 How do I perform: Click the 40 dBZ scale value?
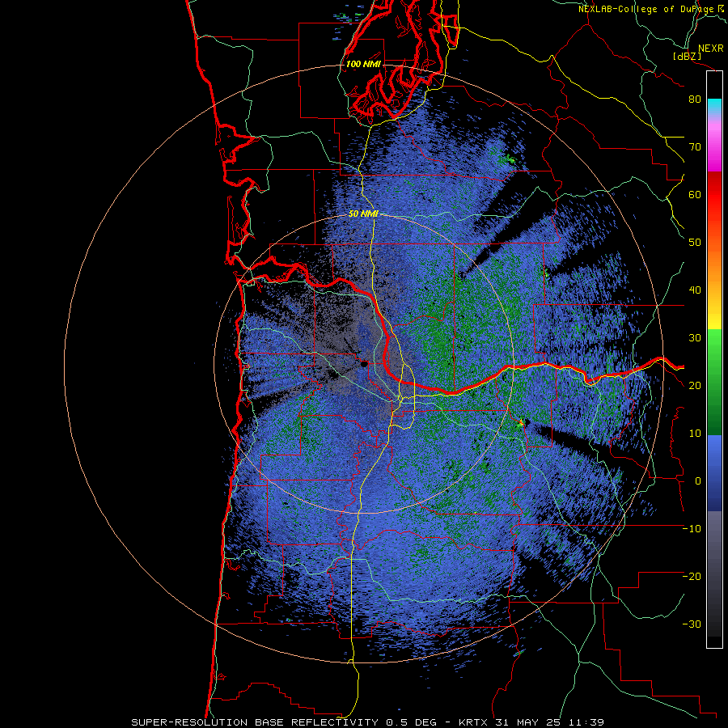point(695,290)
